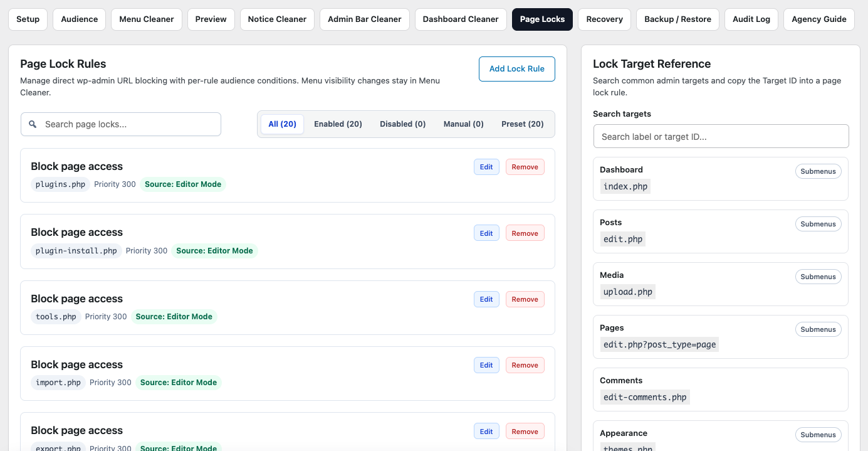Open the Dashboard Cleaner tab

(461, 19)
